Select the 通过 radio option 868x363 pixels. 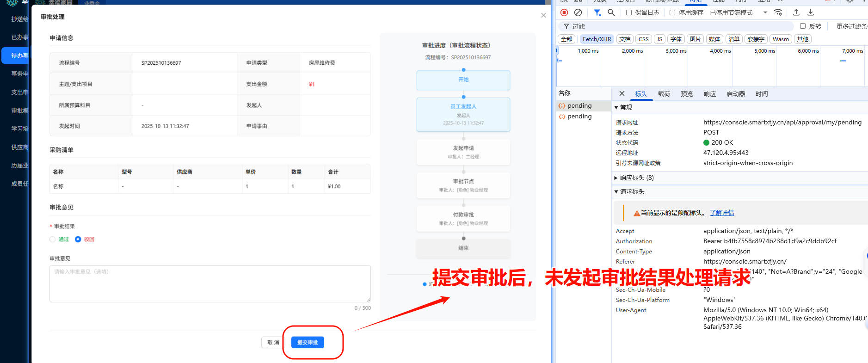(53, 239)
